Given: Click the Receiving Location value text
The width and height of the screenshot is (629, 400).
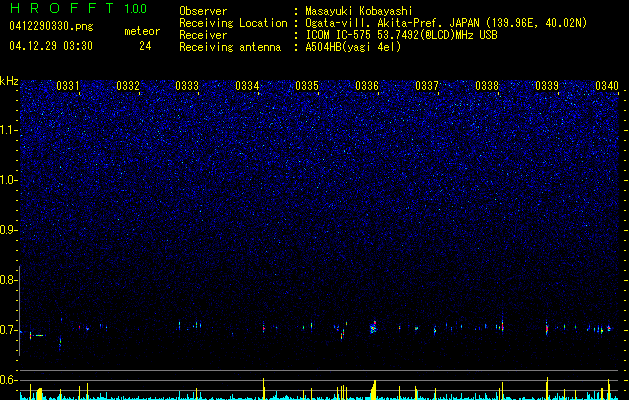Looking at the screenshot, I should [446, 23].
